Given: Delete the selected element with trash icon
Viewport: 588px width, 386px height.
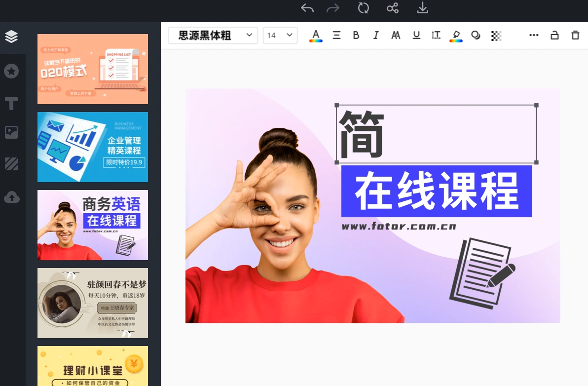Looking at the screenshot, I should (575, 35).
